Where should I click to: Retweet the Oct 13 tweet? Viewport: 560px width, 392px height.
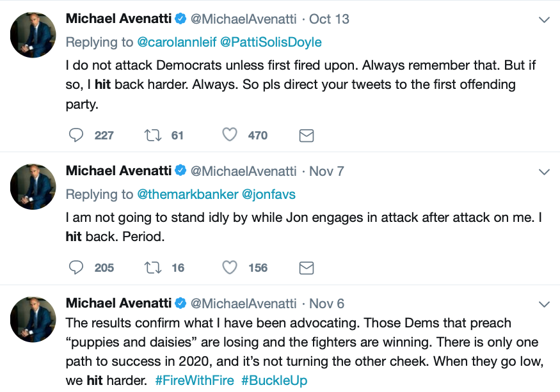(x=153, y=135)
